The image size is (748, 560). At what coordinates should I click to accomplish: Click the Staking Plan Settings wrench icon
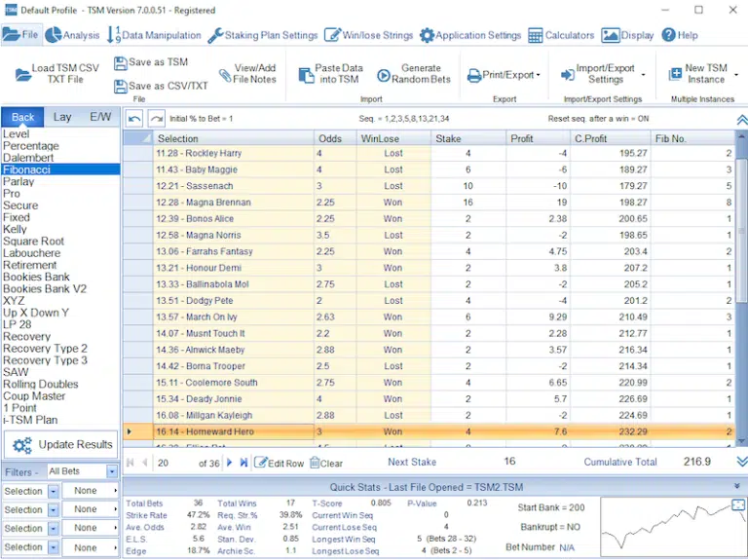point(215,35)
